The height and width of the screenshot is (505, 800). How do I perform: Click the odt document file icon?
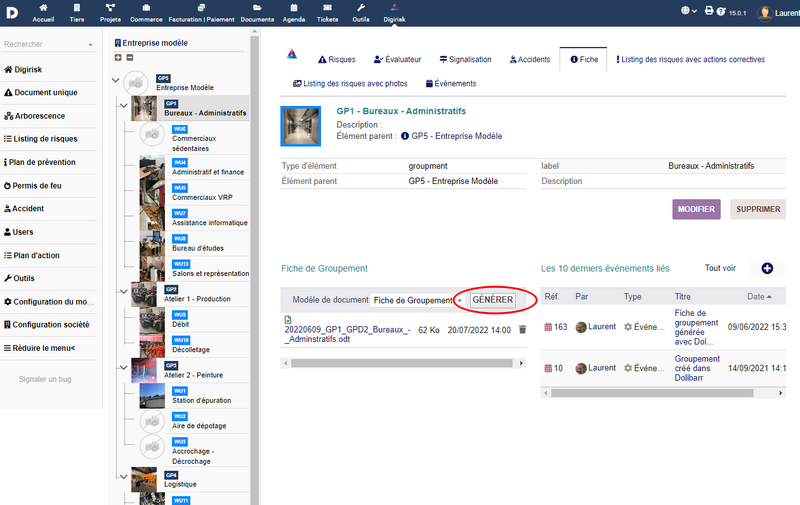pyautogui.click(x=288, y=320)
